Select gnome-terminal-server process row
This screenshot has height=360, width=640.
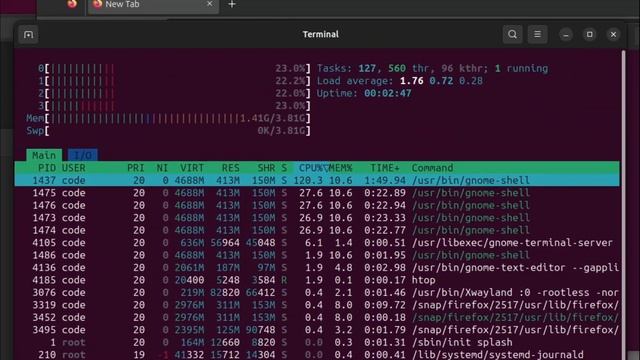point(317,242)
